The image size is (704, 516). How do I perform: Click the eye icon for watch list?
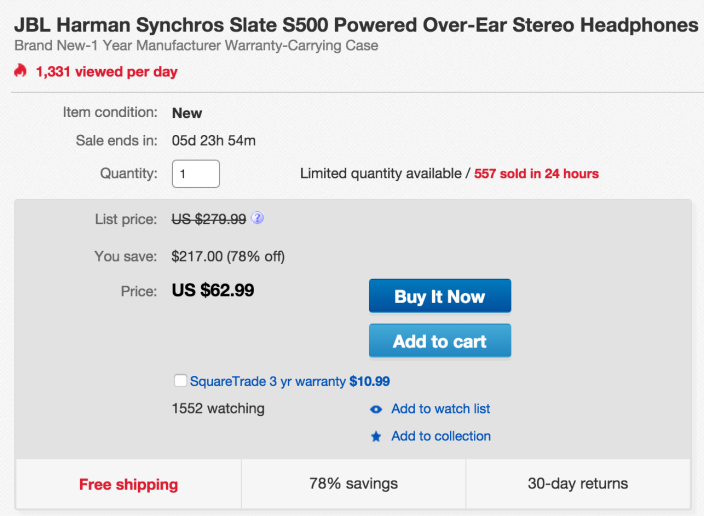(376, 409)
